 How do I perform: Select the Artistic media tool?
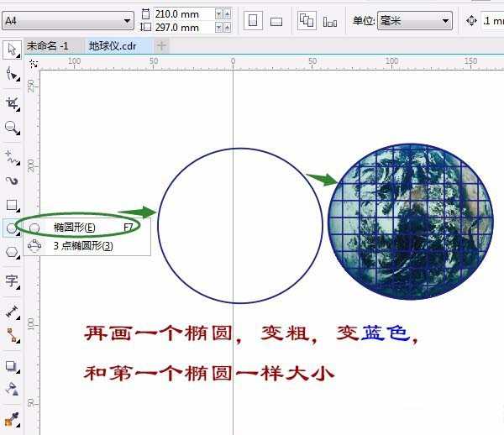(12, 181)
